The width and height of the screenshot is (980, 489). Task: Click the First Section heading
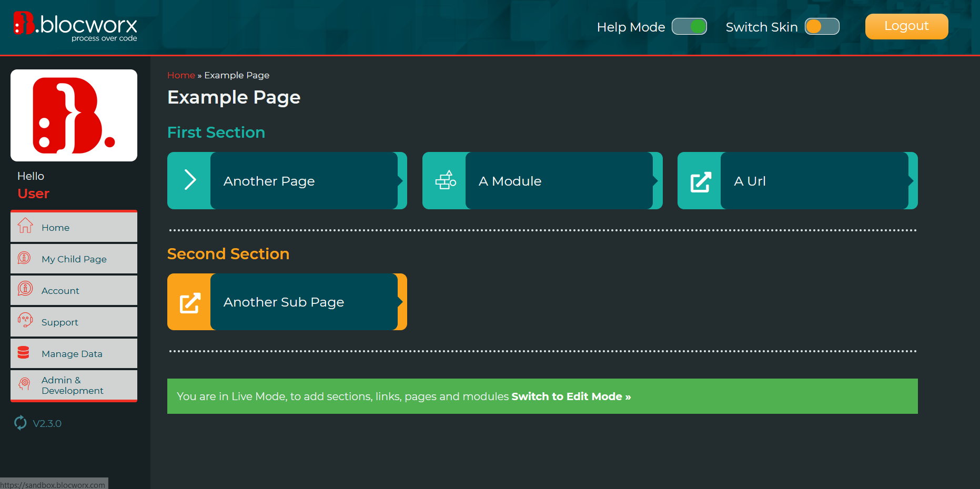216,133
